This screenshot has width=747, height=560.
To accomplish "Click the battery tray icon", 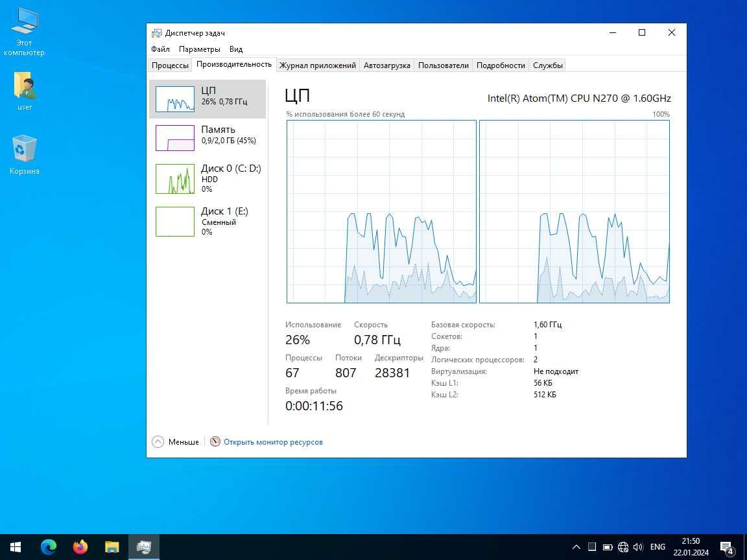I will click(608, 547).
